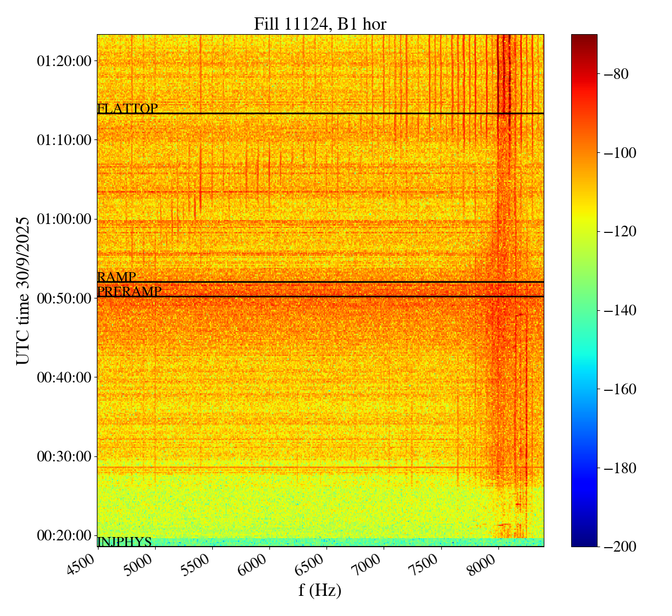The height and width of the screenshot is (616, 672).
Task: Click the PRERAMP phase marker label
Action: click(x=129, y=292)
